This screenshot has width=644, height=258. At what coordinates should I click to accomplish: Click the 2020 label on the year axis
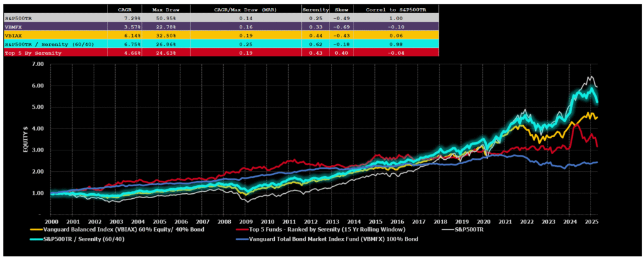[x=483, y=222]
